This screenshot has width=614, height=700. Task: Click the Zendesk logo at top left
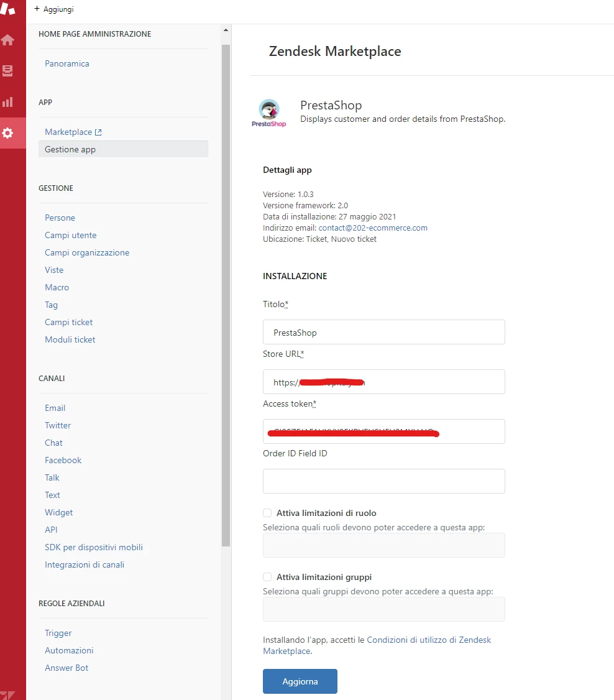pos(7,9)
